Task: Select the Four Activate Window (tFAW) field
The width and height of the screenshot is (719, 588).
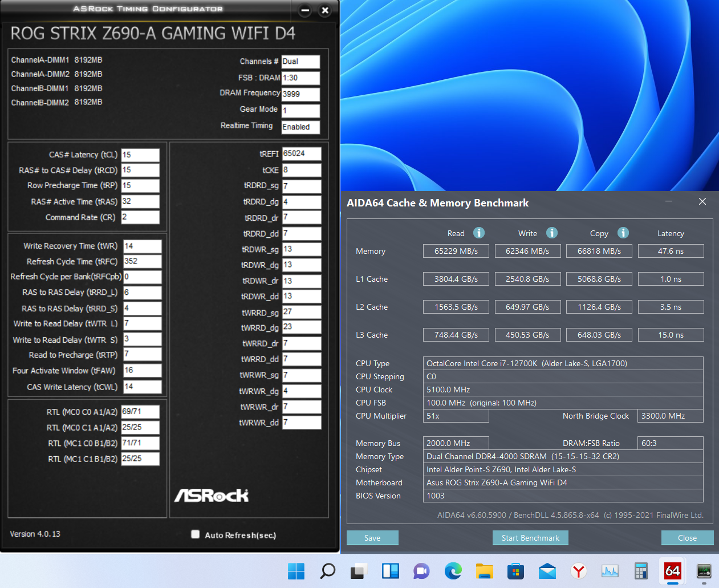Action: [x=143, y=370]
